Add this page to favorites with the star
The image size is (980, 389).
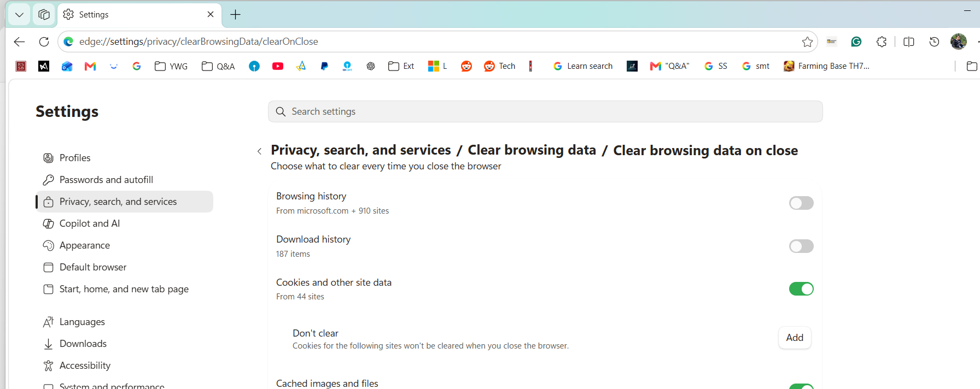807,42
